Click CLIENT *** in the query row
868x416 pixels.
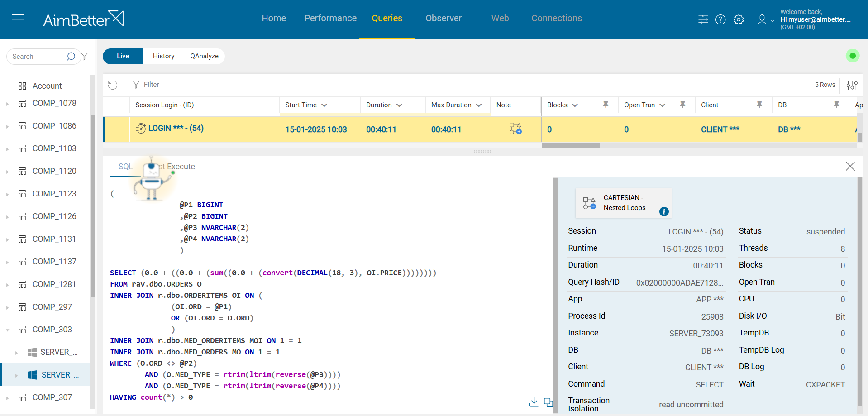coord(720,129)
